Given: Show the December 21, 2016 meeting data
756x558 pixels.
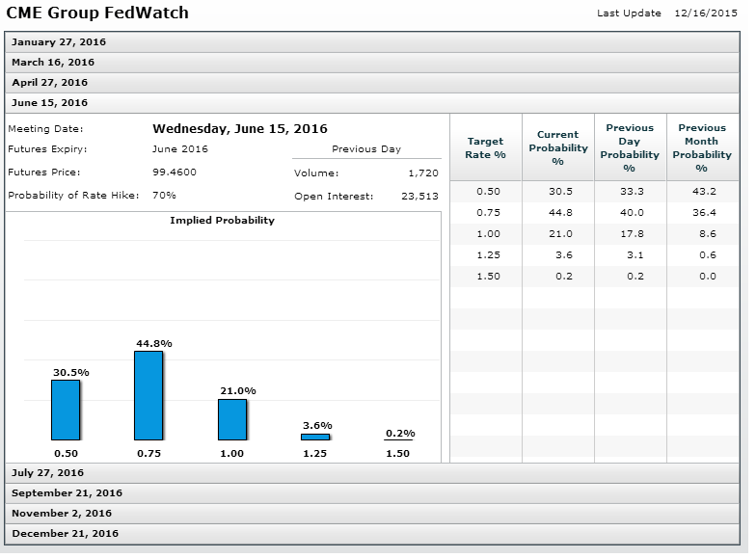Looking at the screenshot, I should [65, 534].
